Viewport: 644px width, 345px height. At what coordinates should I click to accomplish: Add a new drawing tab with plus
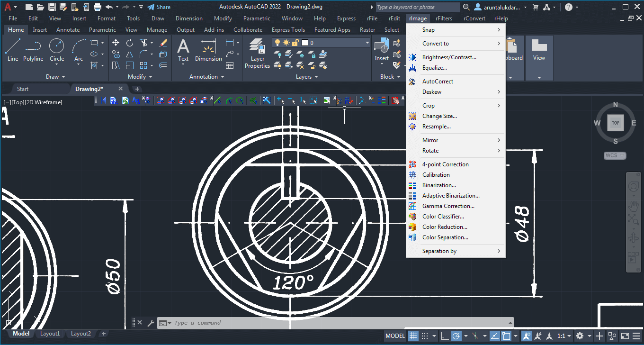tap(137, 89)
